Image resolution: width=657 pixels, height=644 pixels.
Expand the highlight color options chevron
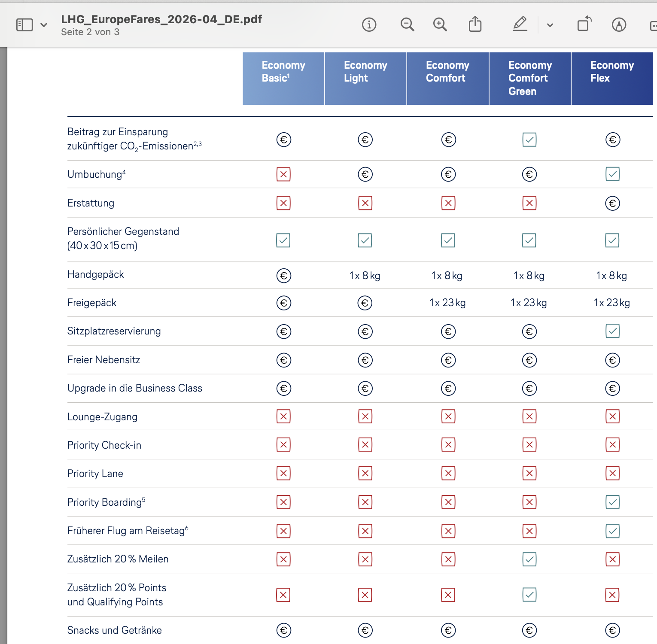pos(550,25)
